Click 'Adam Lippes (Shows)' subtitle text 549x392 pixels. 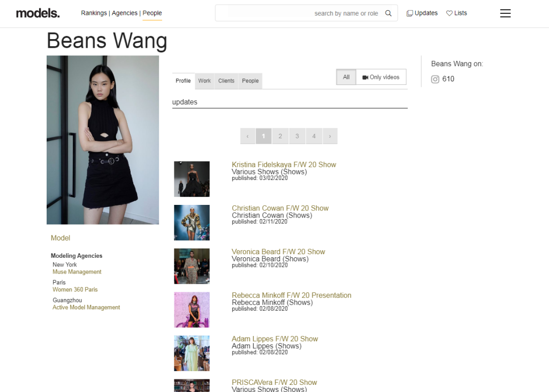(x=266, y=346)
